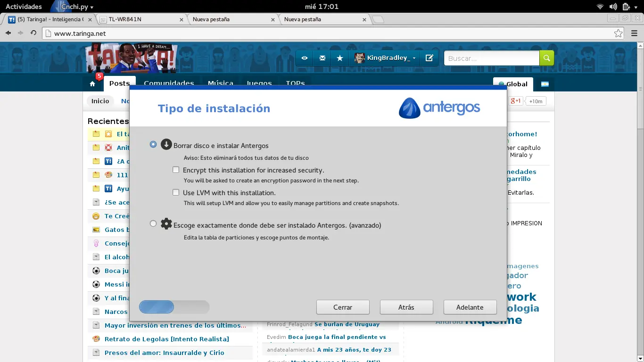
Task: Select "Borrar disco e instalar Antergos" option
Action: (x=153, y=144)
